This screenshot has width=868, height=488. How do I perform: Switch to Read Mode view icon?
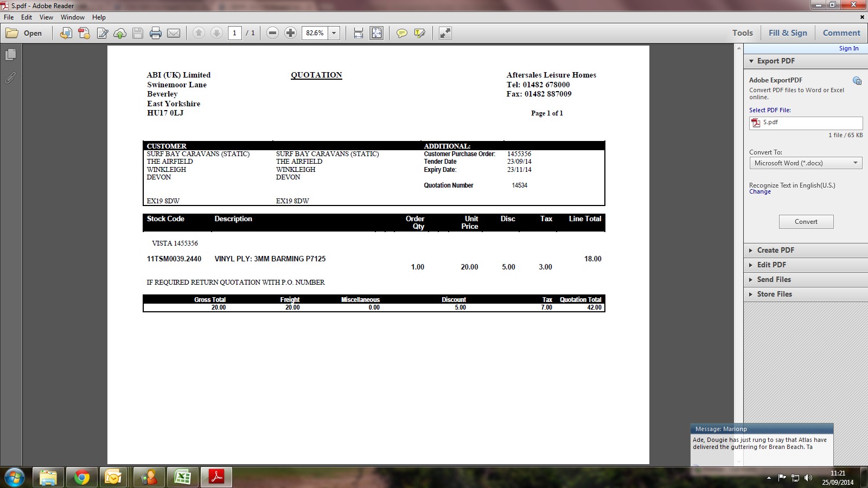click(x=445, y=33)
